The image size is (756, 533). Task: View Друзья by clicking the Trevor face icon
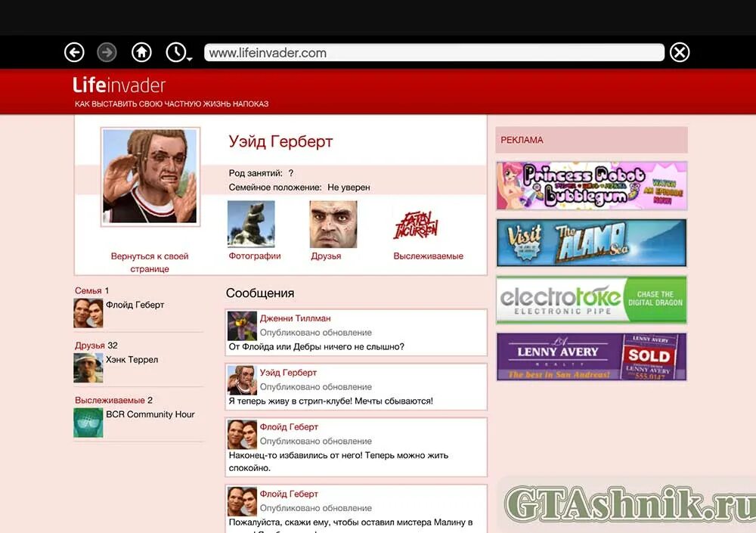[333, 225]
